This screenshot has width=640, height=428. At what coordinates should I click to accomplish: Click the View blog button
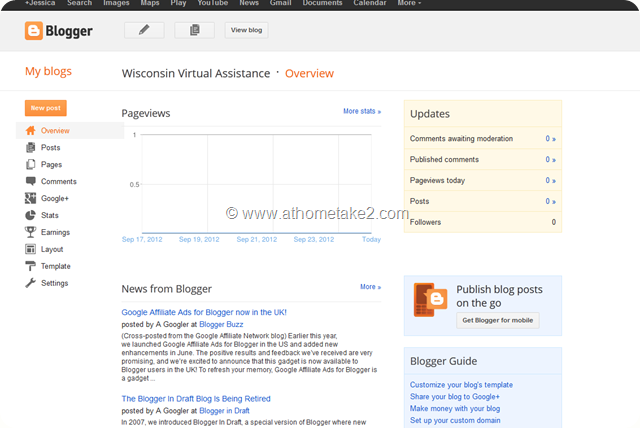coord(246,30)
